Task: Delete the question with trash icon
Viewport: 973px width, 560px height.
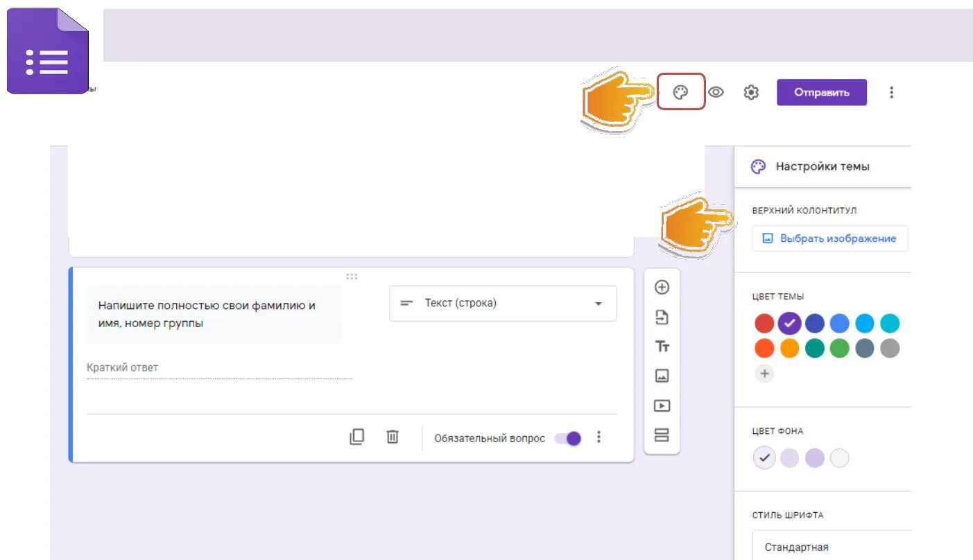Action: [393, 437]
